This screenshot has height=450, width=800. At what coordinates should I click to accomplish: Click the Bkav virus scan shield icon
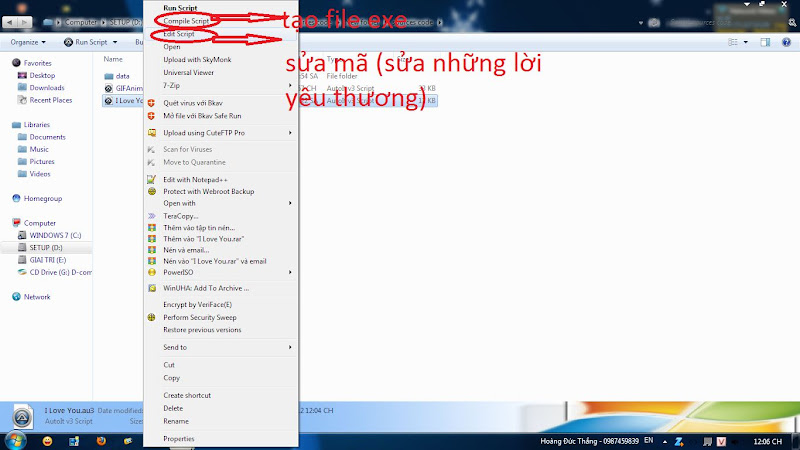point(152,103)
